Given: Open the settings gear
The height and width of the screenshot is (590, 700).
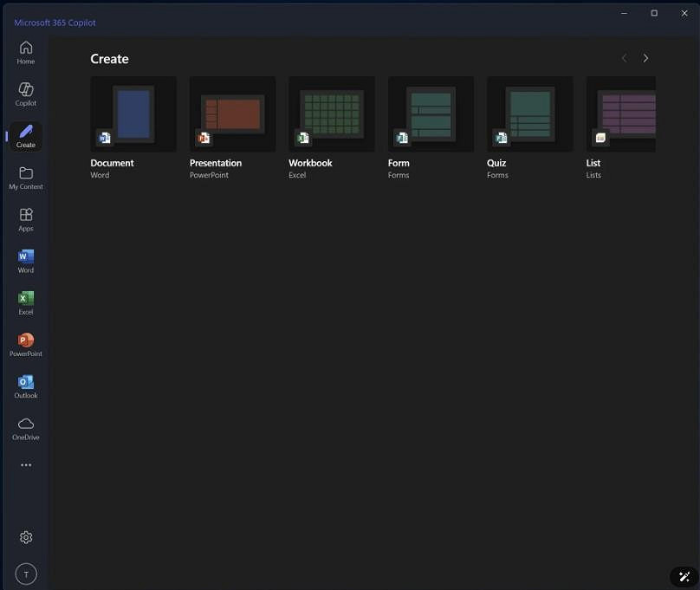Looking at the screenshot, I should coord(25,537).
